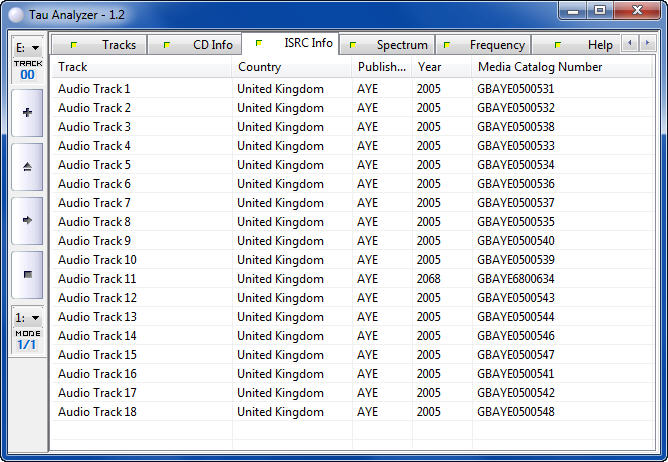Go to the Frequency tab
The width and height of the screenshot is (668, 462).
[x=486, y=45]
